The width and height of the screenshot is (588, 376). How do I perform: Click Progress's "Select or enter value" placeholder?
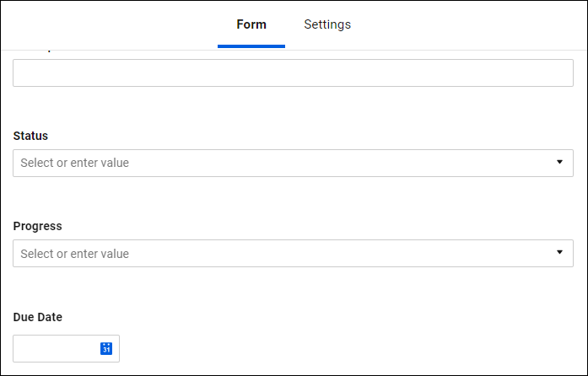[x=74, y=254]
